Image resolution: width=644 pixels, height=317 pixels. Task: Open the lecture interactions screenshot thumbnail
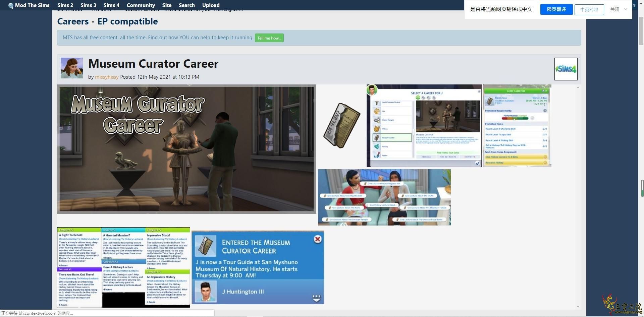coord(384,197)
